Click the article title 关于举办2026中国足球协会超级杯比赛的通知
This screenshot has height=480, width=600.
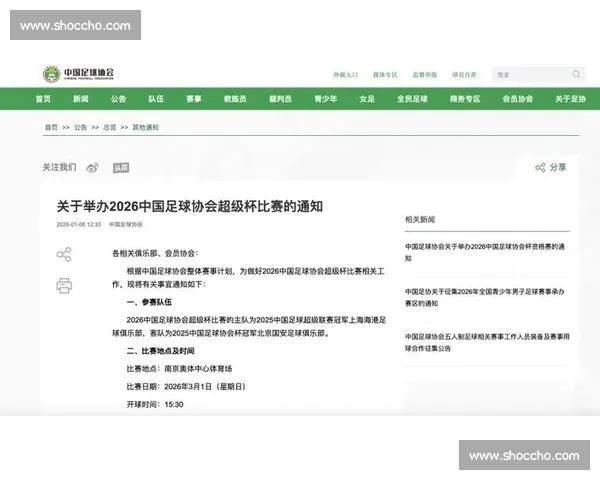[x=190, y=206]
